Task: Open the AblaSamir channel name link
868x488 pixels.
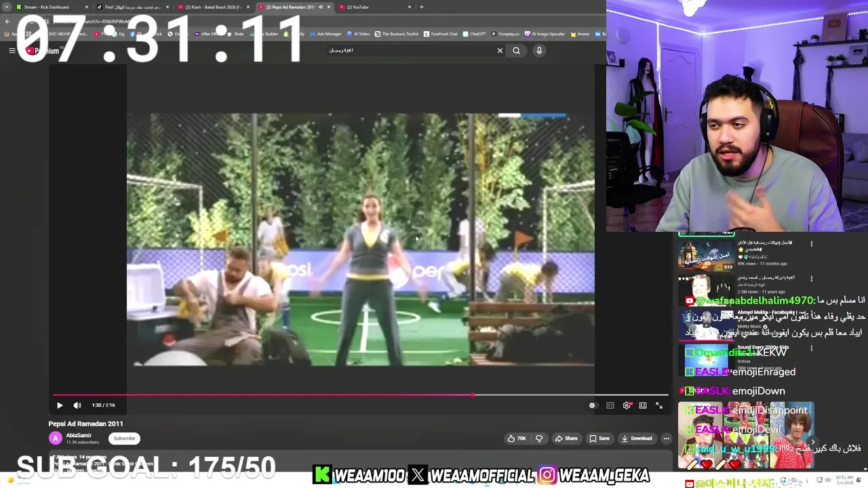Action: tap(79, 435)
